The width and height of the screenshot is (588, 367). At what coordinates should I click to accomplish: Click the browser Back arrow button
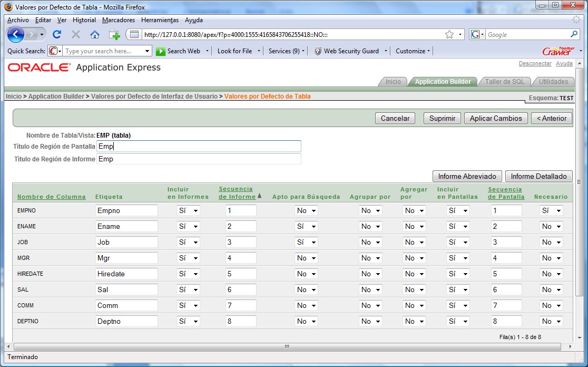[x=15, y=34]
